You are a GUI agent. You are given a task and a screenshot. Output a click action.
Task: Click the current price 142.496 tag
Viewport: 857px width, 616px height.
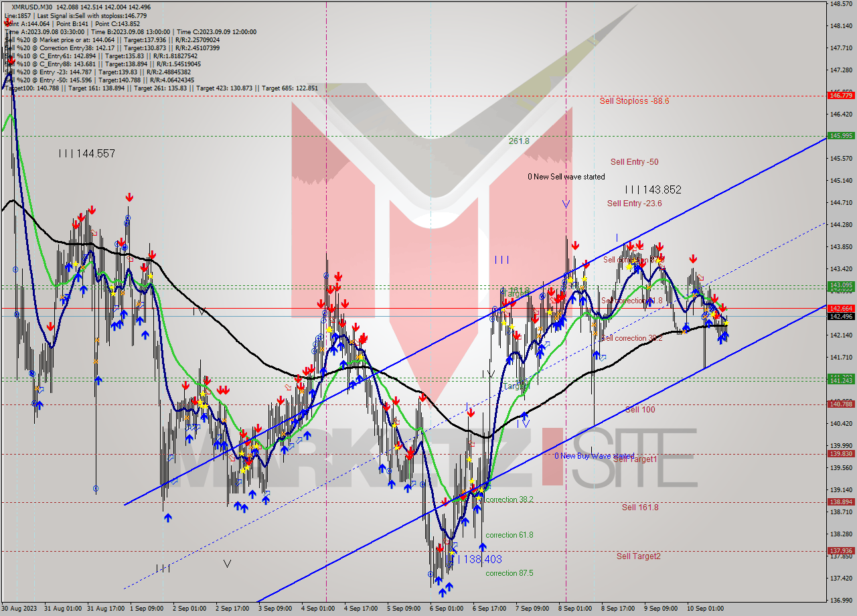tap(841, 317)
